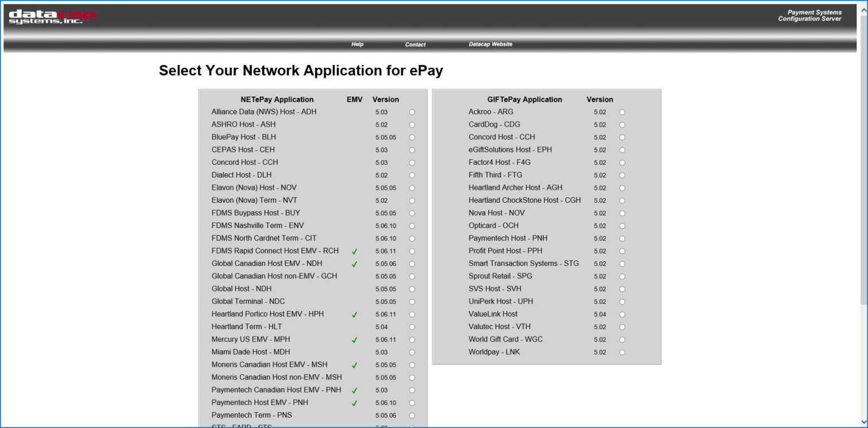Select Elavon (Nova) Host - NOV radio button

pyautogui.click(x=412, y=188)
